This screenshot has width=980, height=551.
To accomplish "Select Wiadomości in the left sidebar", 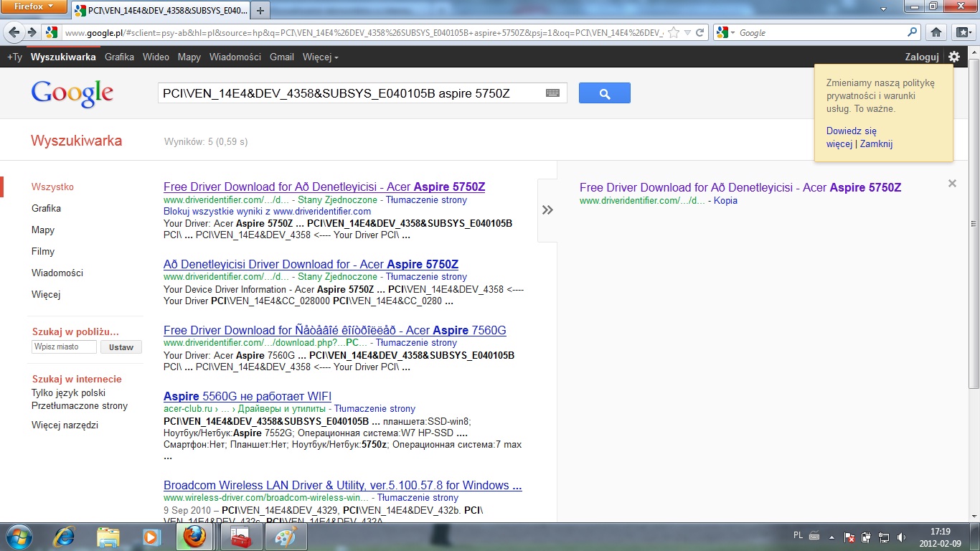I will tap(57, 273).
